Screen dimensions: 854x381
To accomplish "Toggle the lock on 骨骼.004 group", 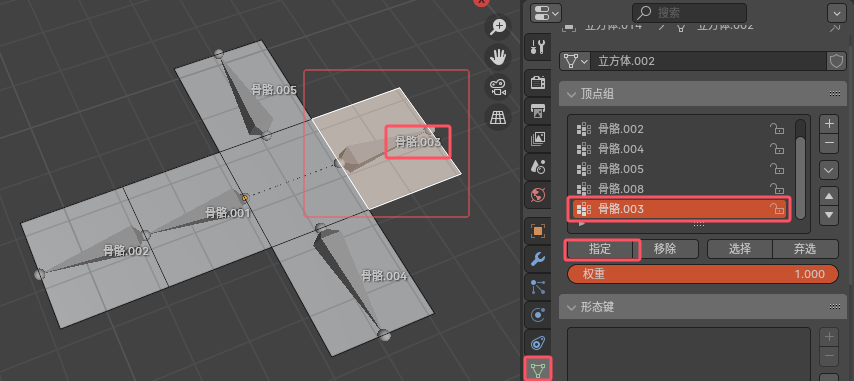I will pos(777,149).
